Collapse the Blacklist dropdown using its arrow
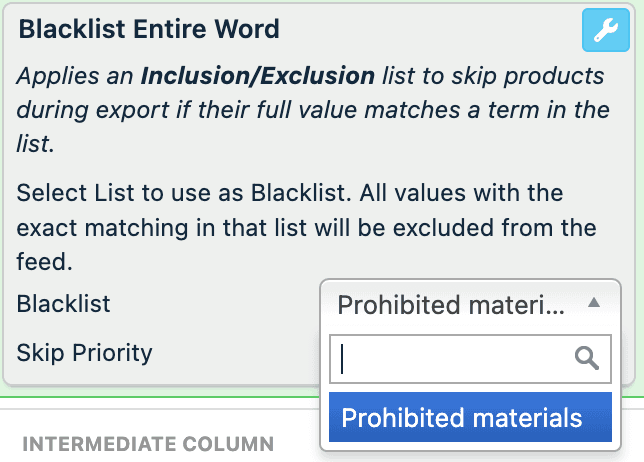Viewport: 644px width, 462px height. pos(593,303)
